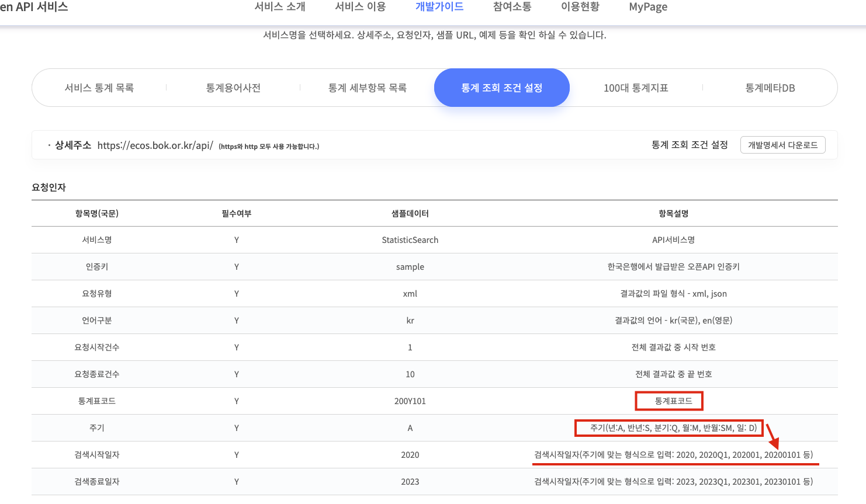Switch to the 100대 통계지표 tab
This screenshot has height=504, width=866.
pyautogui.click(x=636, y=88)
